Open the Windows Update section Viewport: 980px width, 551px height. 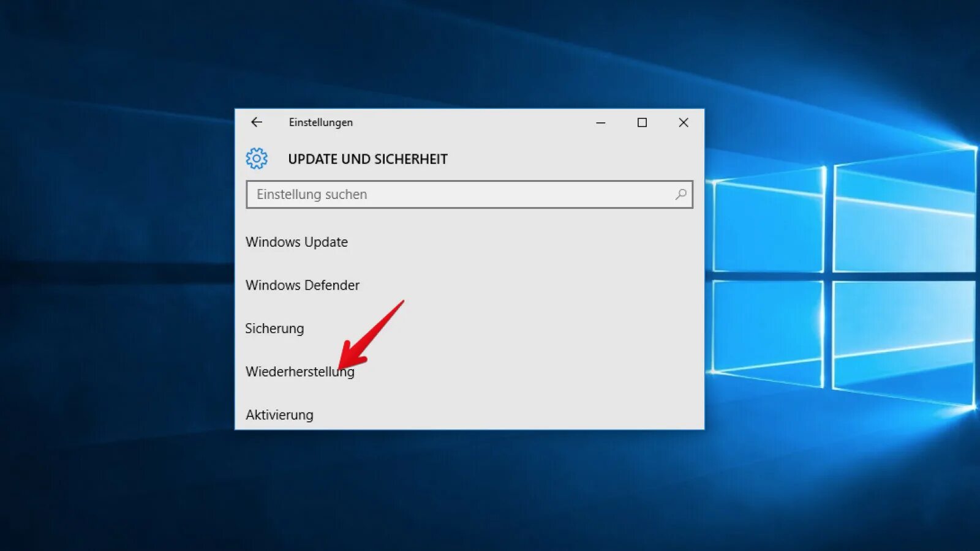[x=296, y=242]
